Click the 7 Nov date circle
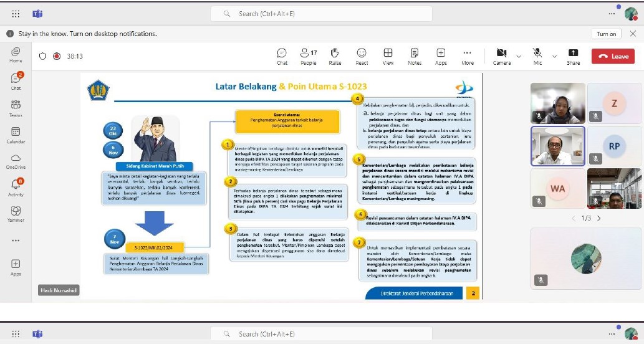 (115, 239)
